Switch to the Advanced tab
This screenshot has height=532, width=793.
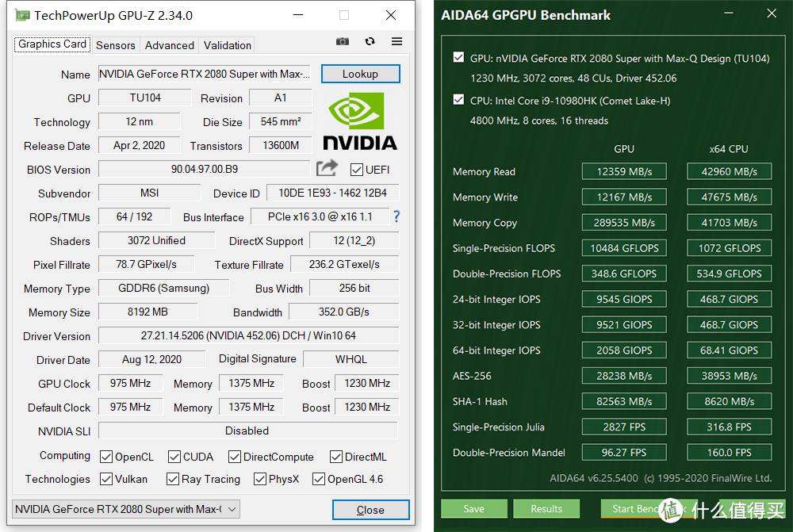pos(170,45)
